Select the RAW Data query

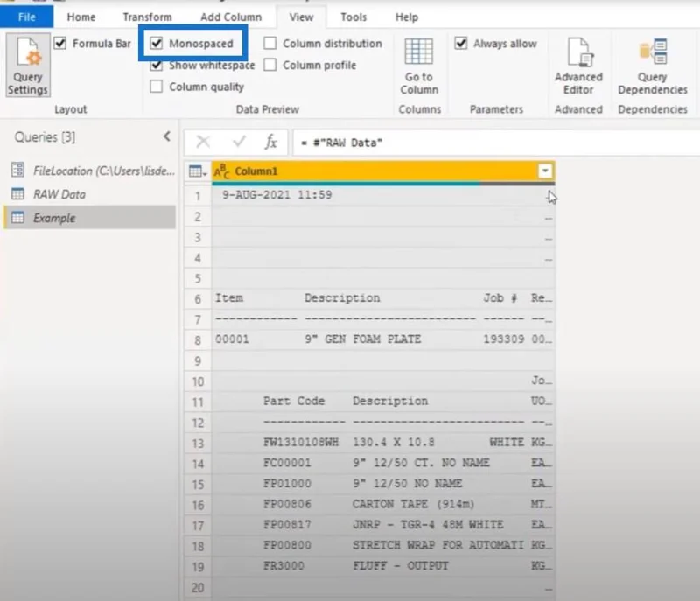coord(90,194)
